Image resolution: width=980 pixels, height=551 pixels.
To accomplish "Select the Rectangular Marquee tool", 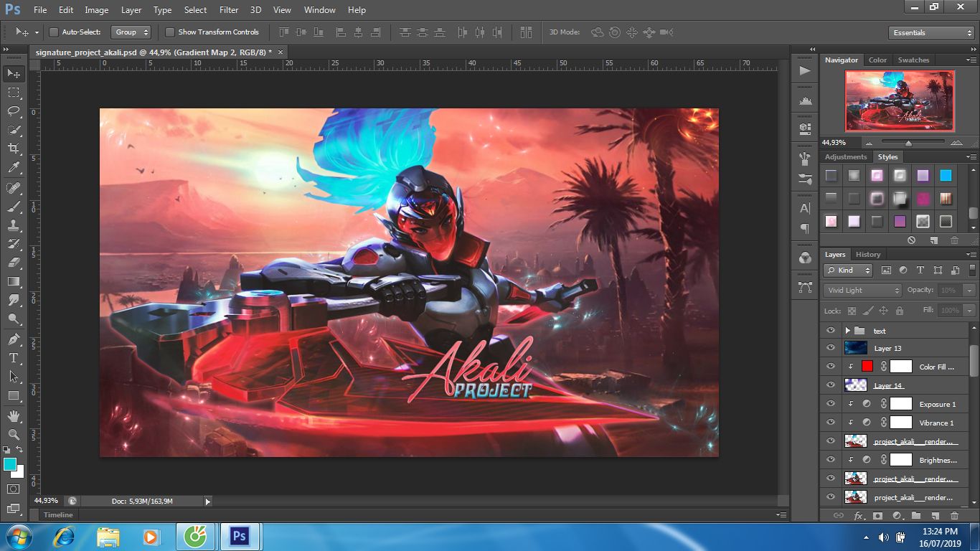I will (14, 93).
